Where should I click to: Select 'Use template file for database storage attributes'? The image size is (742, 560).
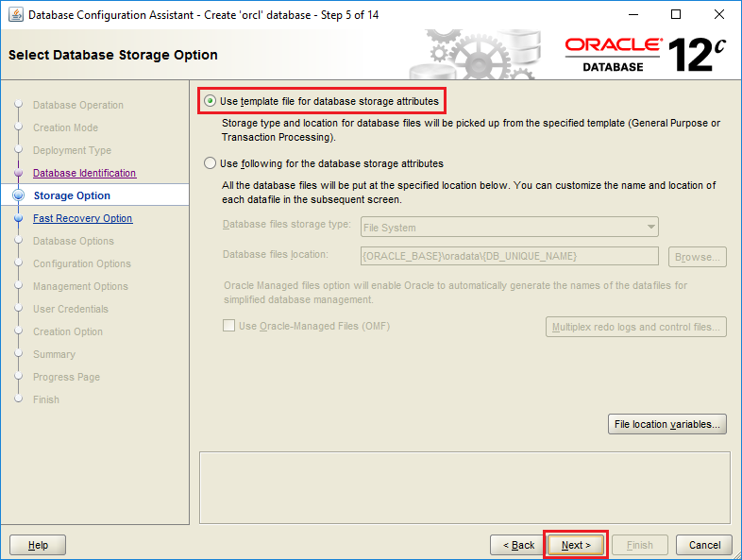click(211, 101)
